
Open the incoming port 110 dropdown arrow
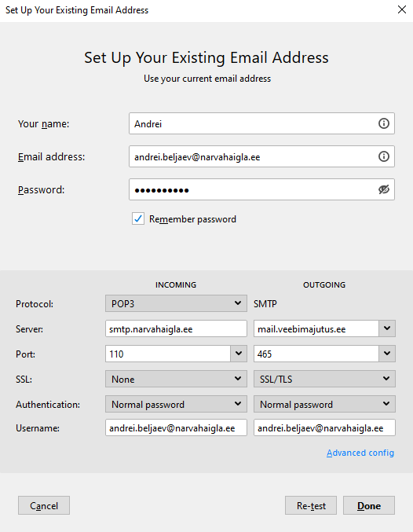click(239, 354)
